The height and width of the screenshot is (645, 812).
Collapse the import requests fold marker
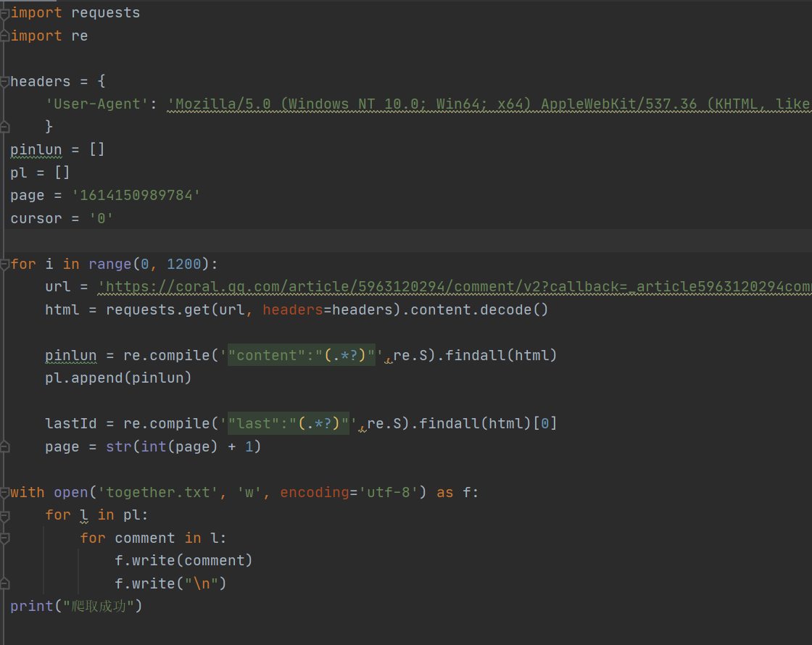[x=4, y=13]
